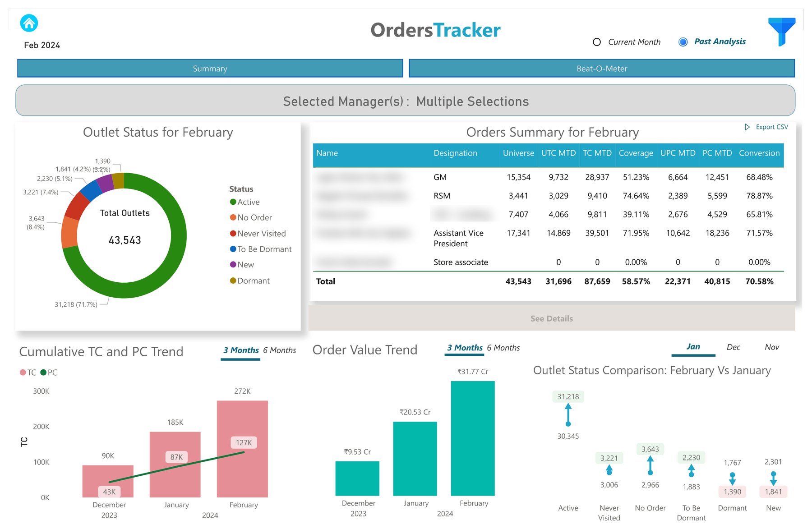The width and height of the screenshot is (812, 529).
Task: Click the 31,218 Active value in comparison chart
Action: coord(568,397)
